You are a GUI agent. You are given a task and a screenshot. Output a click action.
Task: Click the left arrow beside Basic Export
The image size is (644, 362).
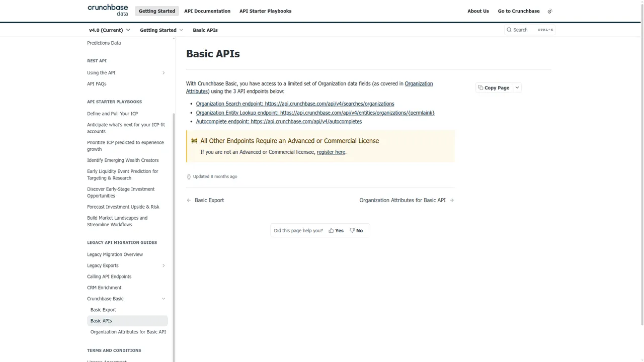tap(189, 200)
